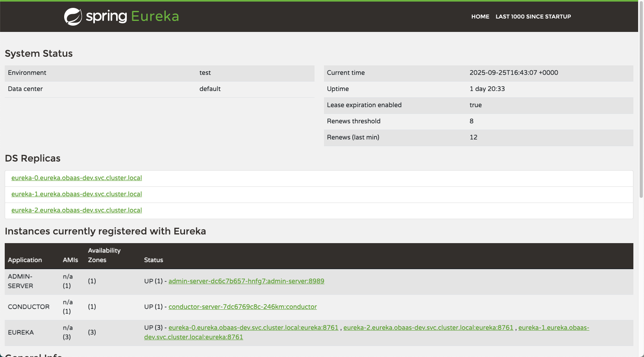The image size is (644, 357).
Task: Open the eureka-0 instance link on port 8761
Action: pos(253,327)
